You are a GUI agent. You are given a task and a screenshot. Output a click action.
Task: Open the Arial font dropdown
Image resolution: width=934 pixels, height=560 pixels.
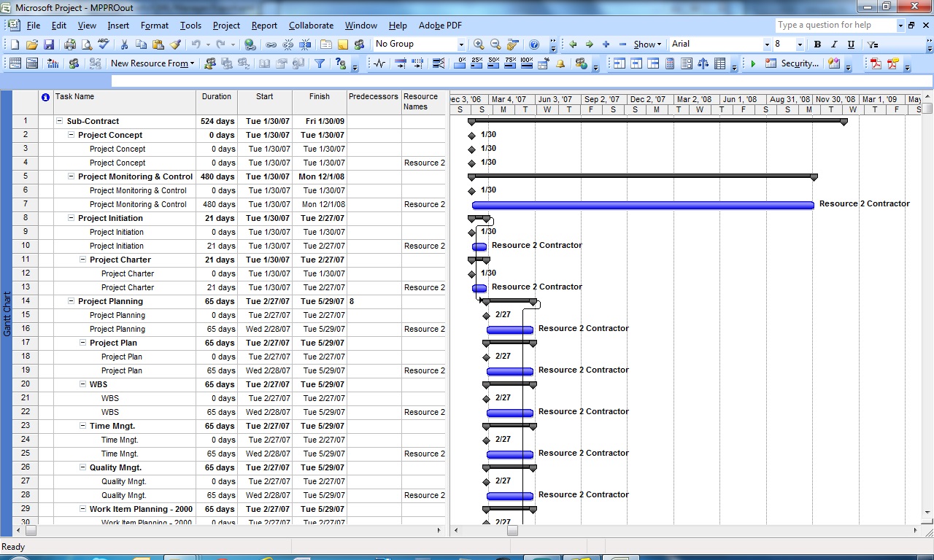pyautogui.click(x=767, y=44)
